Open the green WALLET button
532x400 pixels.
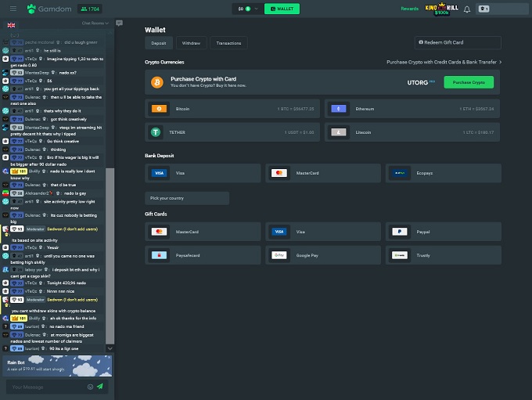(x=282, y=9)
